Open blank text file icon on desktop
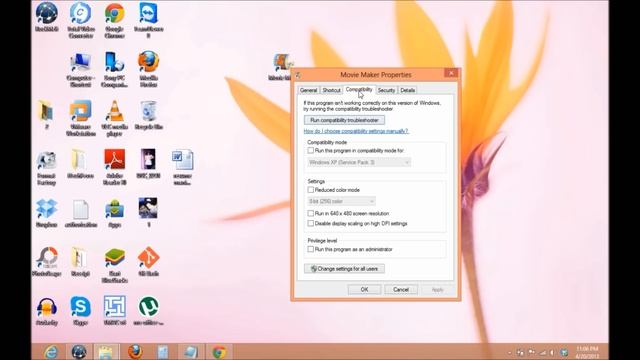The image size is (640, 360). [80, 213]
